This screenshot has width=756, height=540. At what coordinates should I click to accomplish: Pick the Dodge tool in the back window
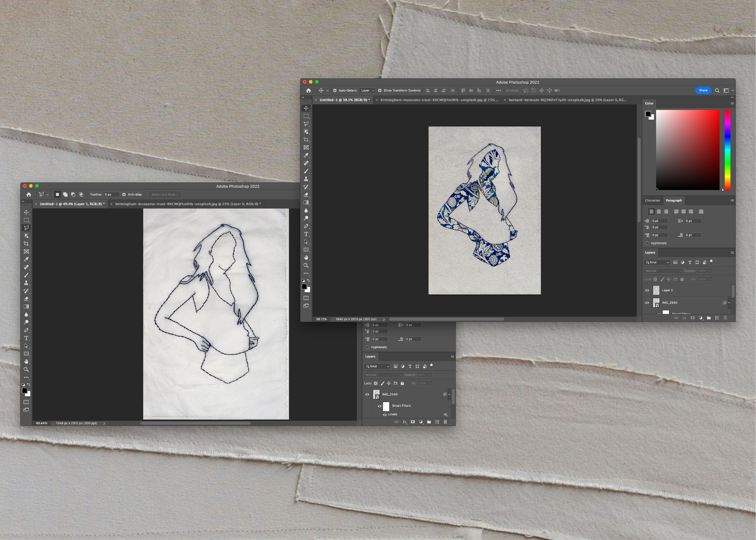click(x=26, y=322)
